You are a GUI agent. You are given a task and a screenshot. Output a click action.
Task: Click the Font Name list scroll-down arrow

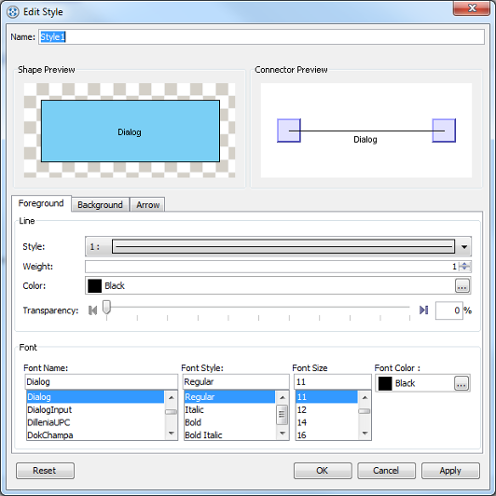point(171,433)
